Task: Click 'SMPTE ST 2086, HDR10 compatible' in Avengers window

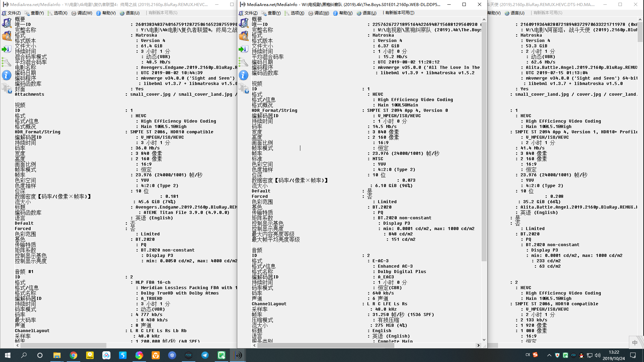Action: 172,132
